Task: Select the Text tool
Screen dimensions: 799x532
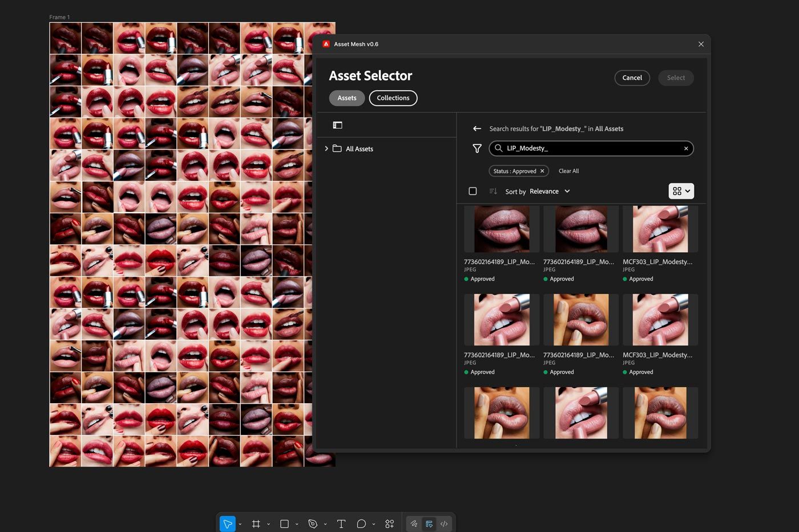Action: pyautogui.click(x=341, y=523)
